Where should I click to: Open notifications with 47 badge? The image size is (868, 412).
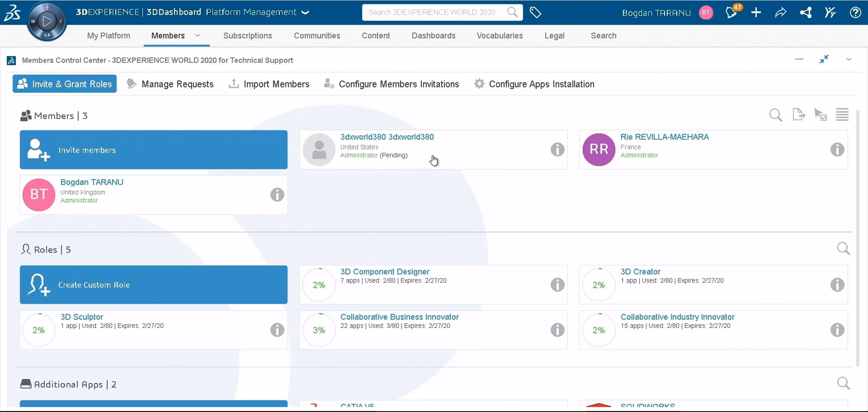[x=732, y=12]
